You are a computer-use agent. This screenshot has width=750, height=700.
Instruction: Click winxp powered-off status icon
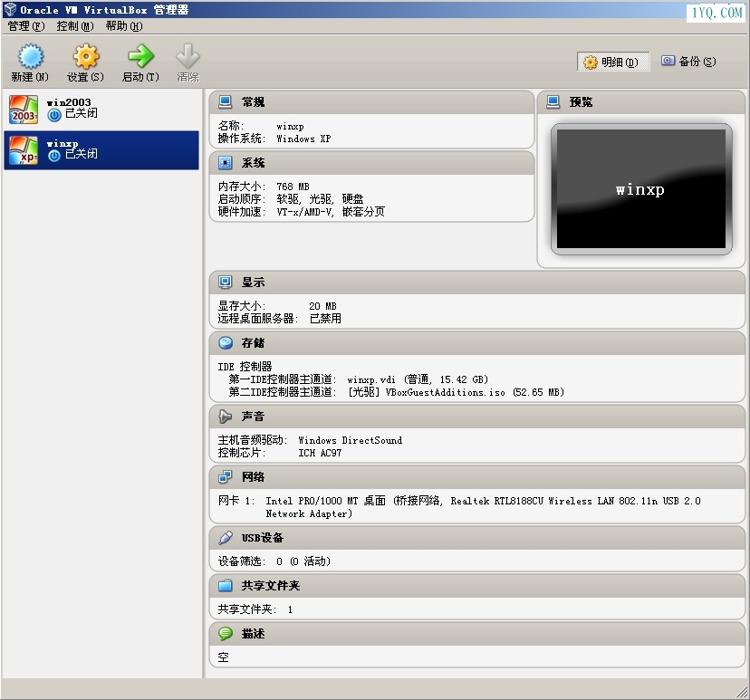point(54,156)
